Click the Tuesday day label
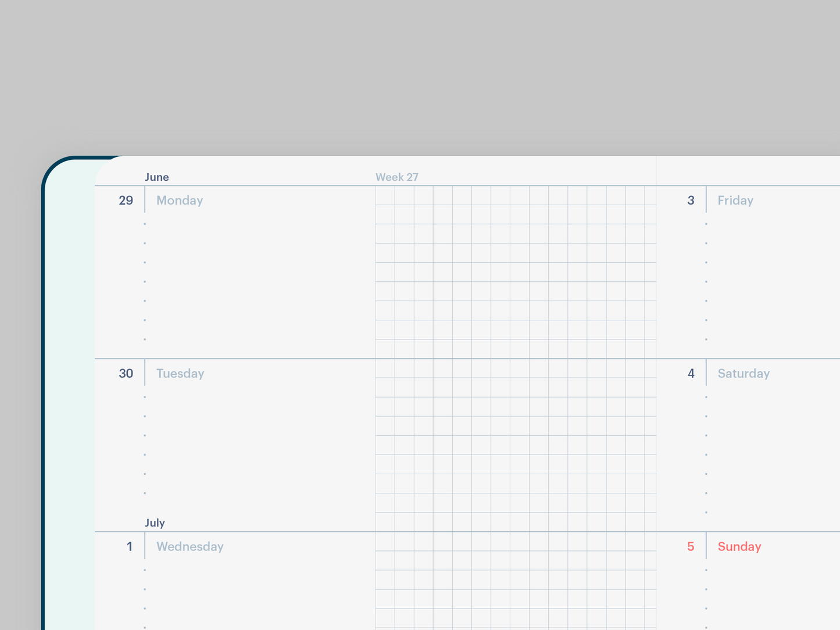Image resolution: width=840 pixels, height=630 pixels. click(x=180, y=374)
